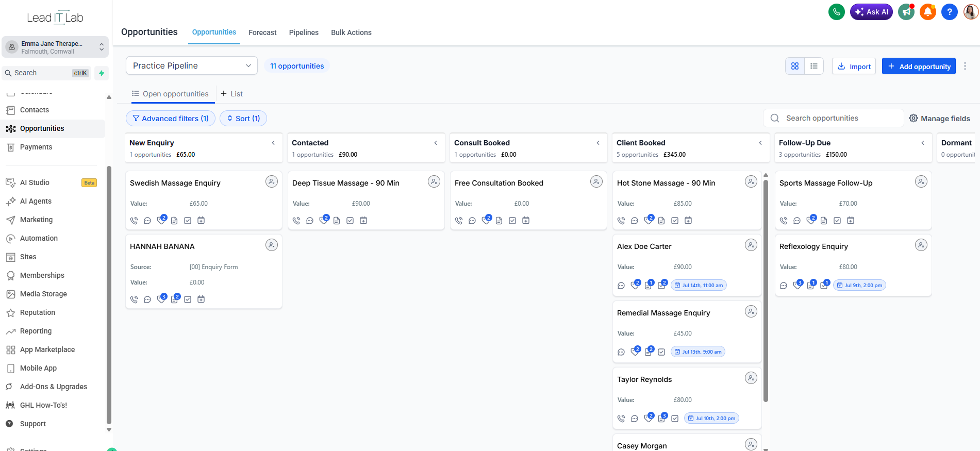Click the Add opportunity button
The height and width of the screenshot is (451, 980).
coord(919,66)
